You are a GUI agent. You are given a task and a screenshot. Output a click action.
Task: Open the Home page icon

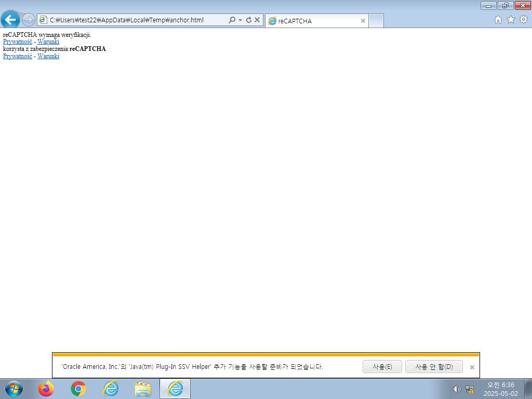click(x=498, y=20)
